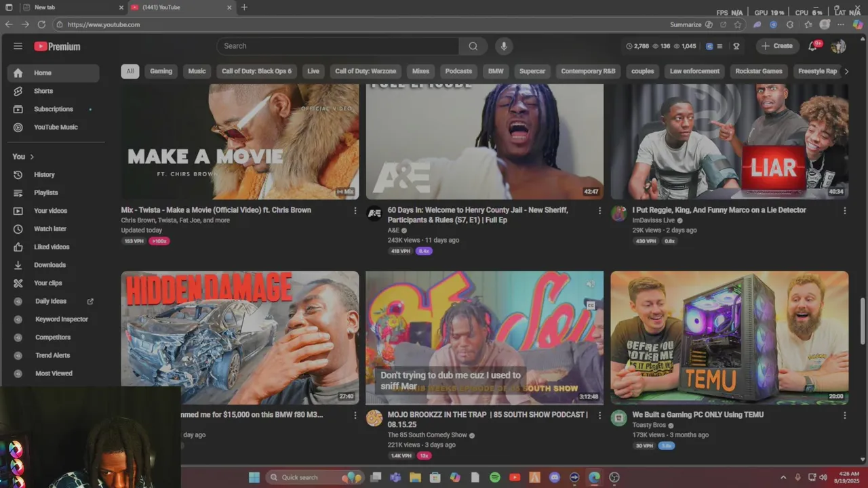Toggle captions on MOJO BROOKZZ preview
This screenshot has height=488, width=868.
point(591,306)
